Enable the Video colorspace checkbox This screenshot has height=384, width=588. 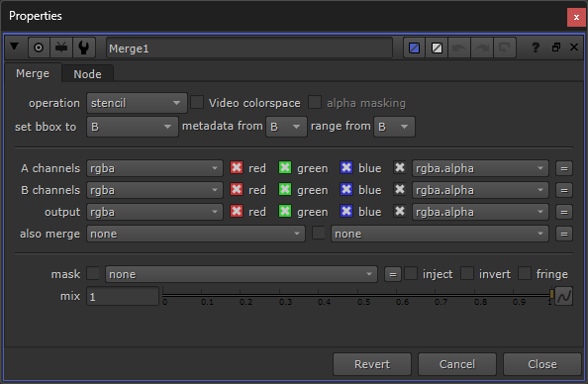point(197,102)
